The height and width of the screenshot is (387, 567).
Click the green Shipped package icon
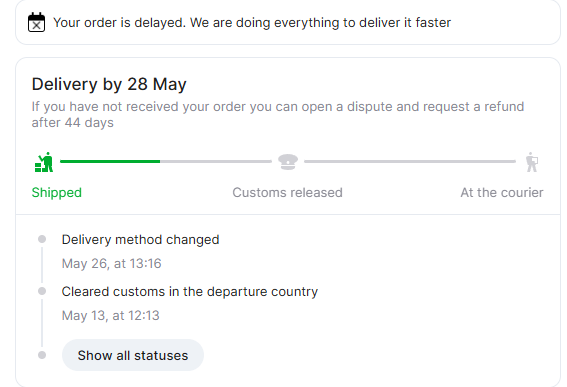click(44, 162)
